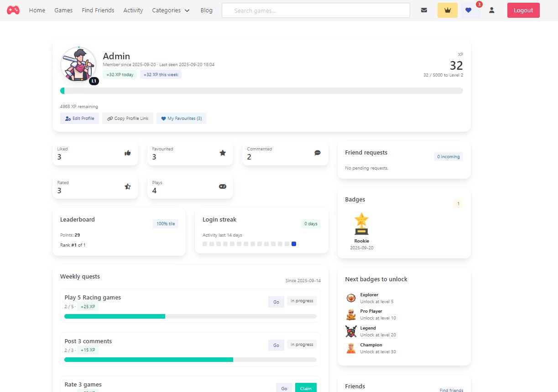
Task: Click the comment bubble Commented icon
Action: coord(318,153)
